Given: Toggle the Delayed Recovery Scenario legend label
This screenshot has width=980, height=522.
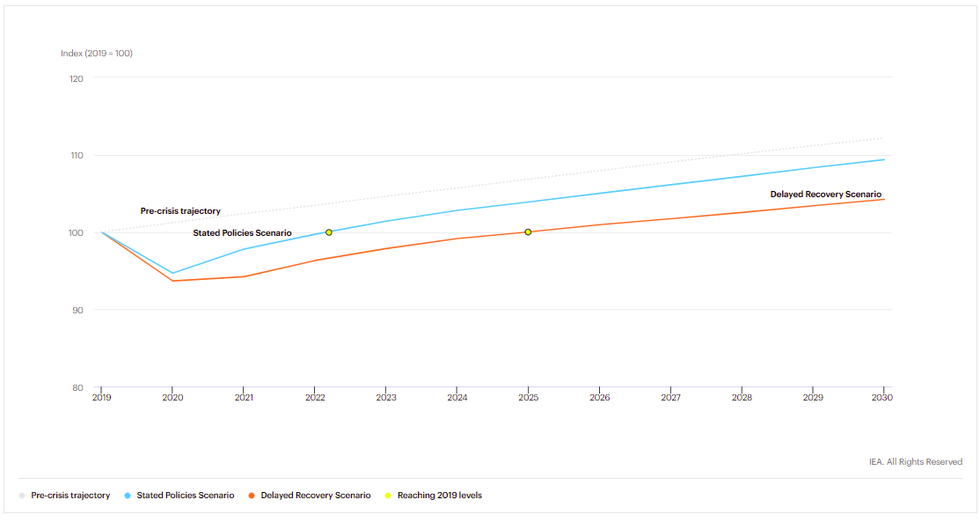Looking at the screenshot, I should pyautogui.click(x=316, y=496).
